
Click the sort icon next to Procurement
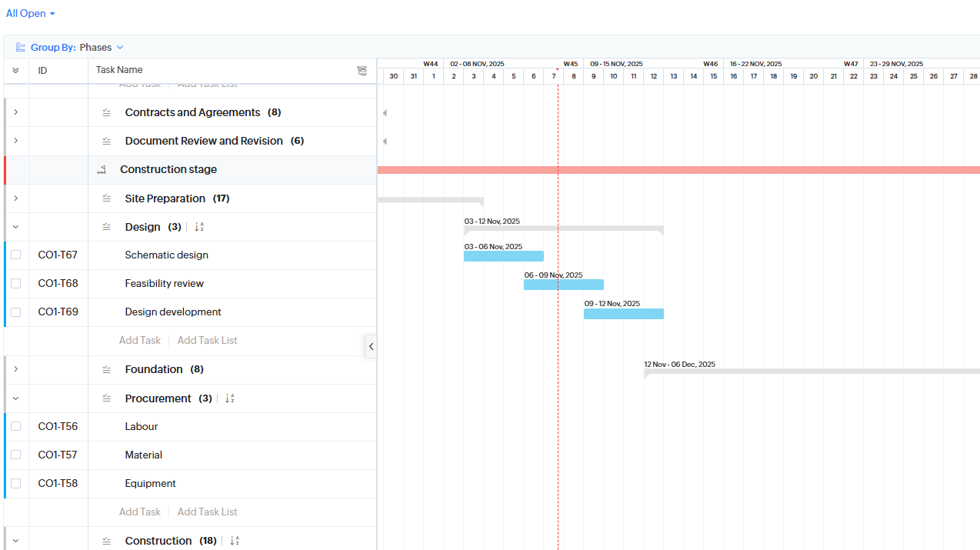(228, 398)
